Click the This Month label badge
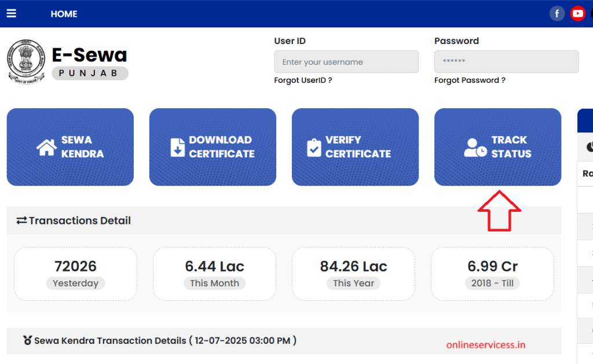The height and width of the screenshot is (364, 593). (214, 283)
